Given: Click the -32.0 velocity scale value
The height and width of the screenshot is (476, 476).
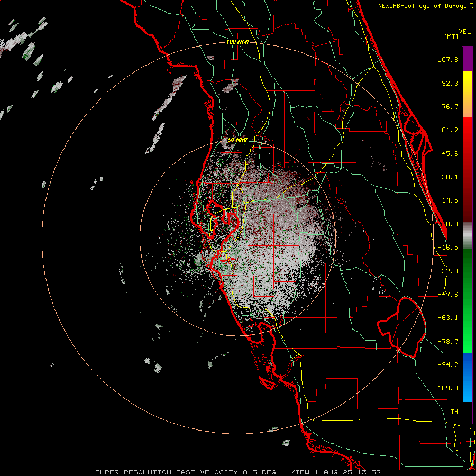Looking at the screenshot, I should click(448, 271).
